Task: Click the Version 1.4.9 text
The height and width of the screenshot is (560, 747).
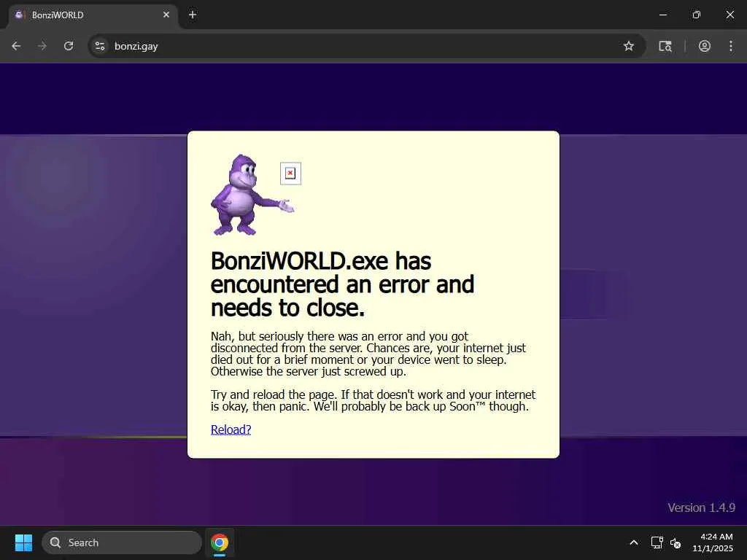Action: click(x=701, y=507)
